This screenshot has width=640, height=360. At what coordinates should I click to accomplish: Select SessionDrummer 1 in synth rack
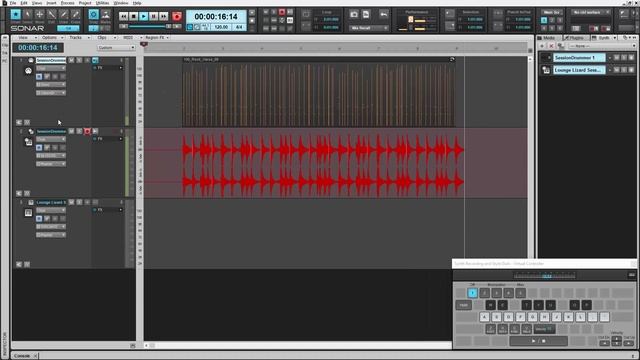tap(579, 58)
